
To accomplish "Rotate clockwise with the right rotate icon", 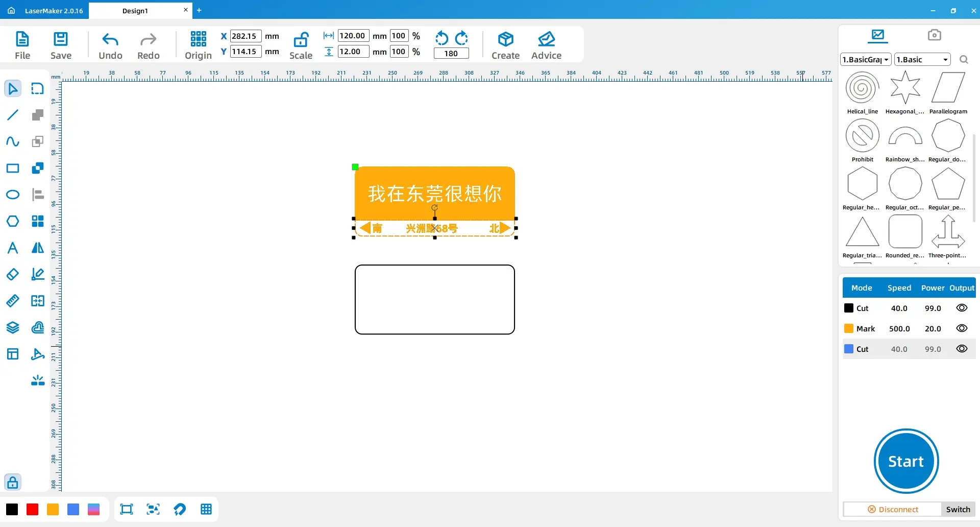I will pos(461,38).
